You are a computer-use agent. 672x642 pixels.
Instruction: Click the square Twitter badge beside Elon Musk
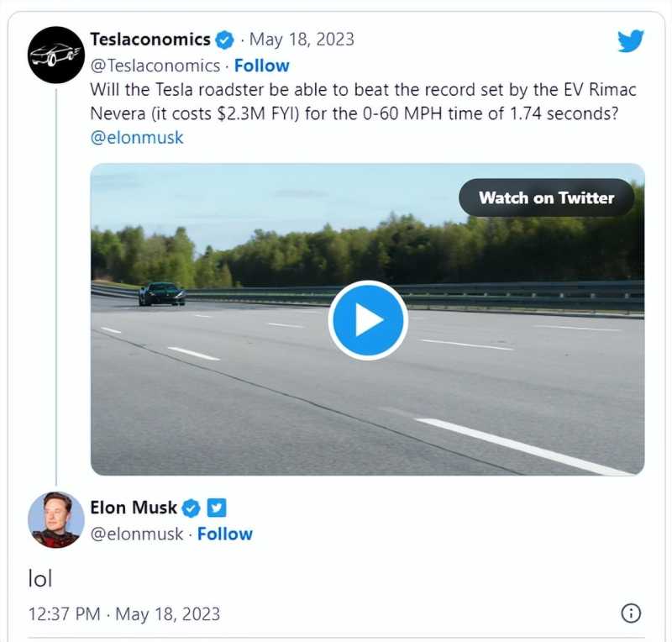coord(217,508)
